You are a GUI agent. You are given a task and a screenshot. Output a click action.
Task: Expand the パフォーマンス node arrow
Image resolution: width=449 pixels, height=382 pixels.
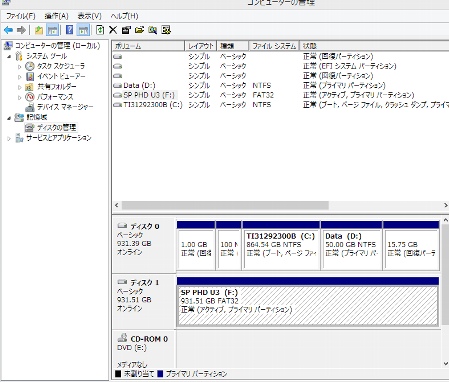20,97
